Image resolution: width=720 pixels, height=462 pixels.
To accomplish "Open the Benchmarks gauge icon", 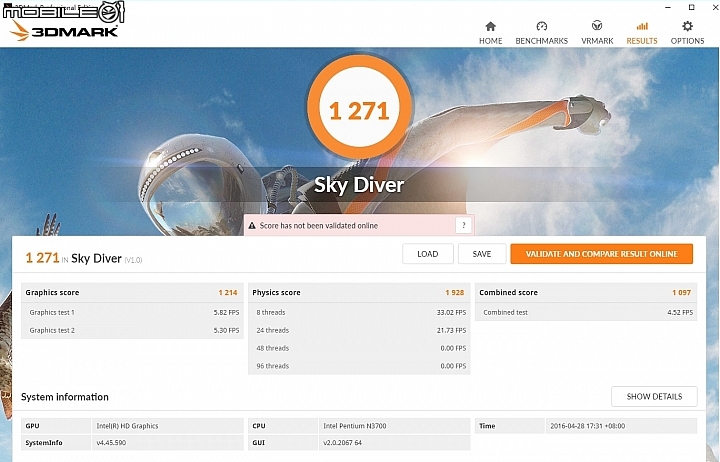I will 542,26.
